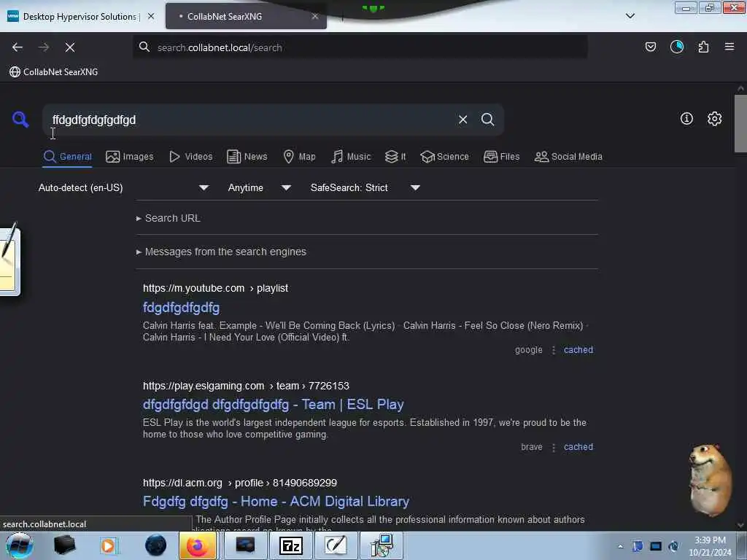Close the Desktop Hypervisor Solutions tab
Viewport: 747px width, 560px height.
pos(151,16)
